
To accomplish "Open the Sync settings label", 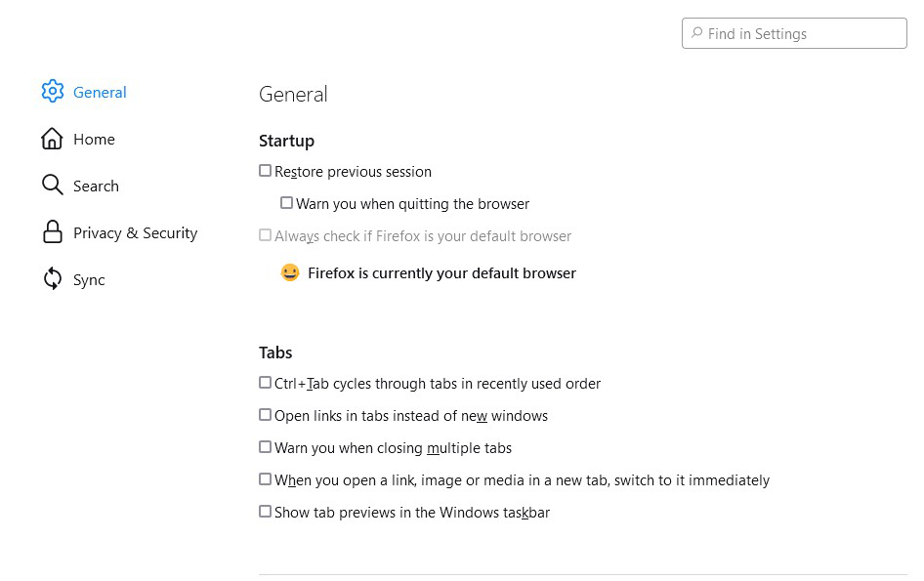I will click(89, 280).
